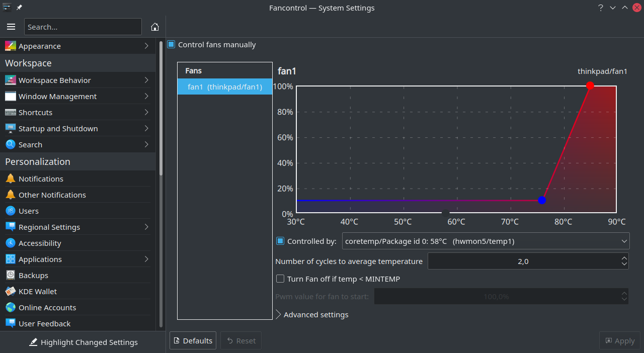Open the Notifications settings page

[41, 179]
